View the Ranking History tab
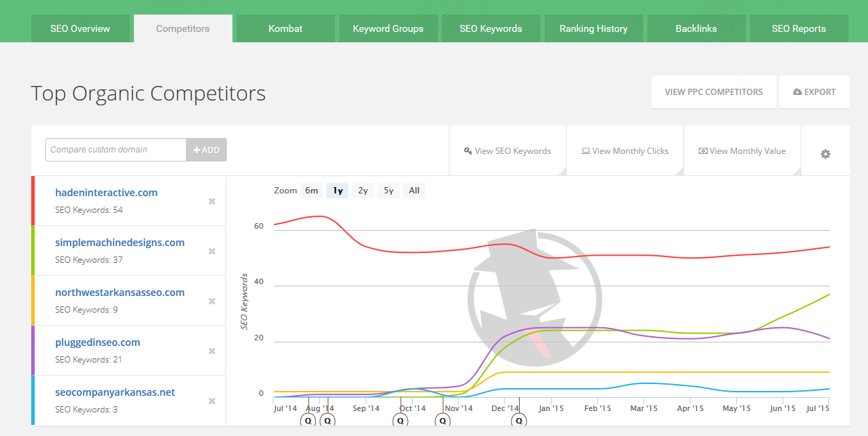The image size is (868, 436). pos(594,28)
